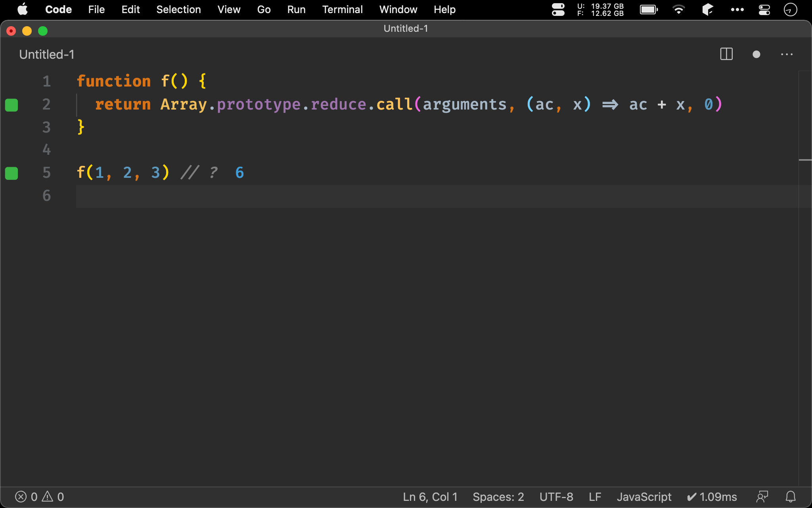Open the Control Center icon

[x=765, y=10]
